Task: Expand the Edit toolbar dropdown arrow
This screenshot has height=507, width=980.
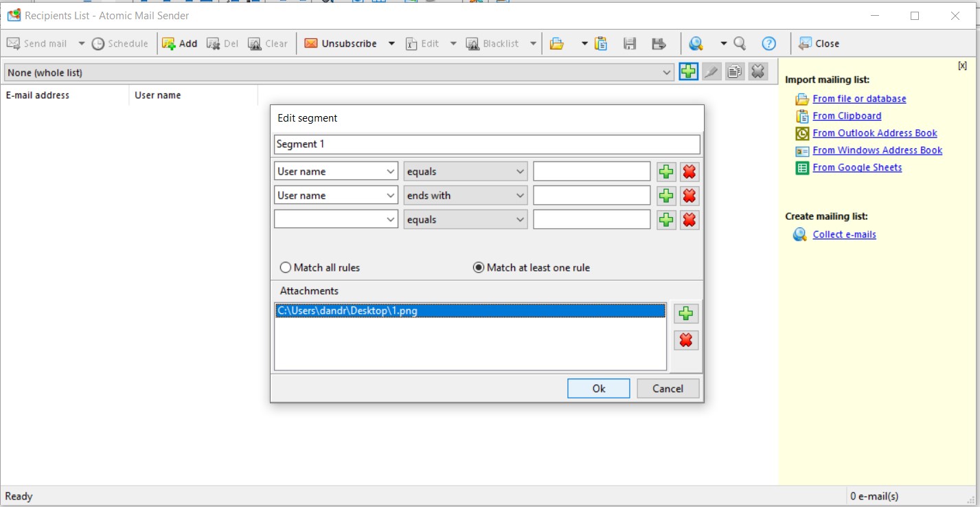Action: [x=453, y=43]
